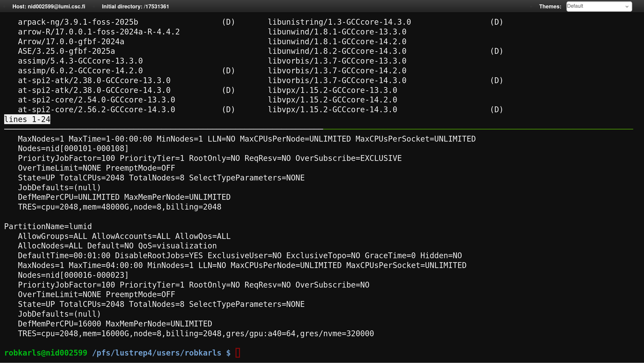Click the robkarls@nid002599 prompt username
The image size is (644, 363).
(x=46, y=353)
